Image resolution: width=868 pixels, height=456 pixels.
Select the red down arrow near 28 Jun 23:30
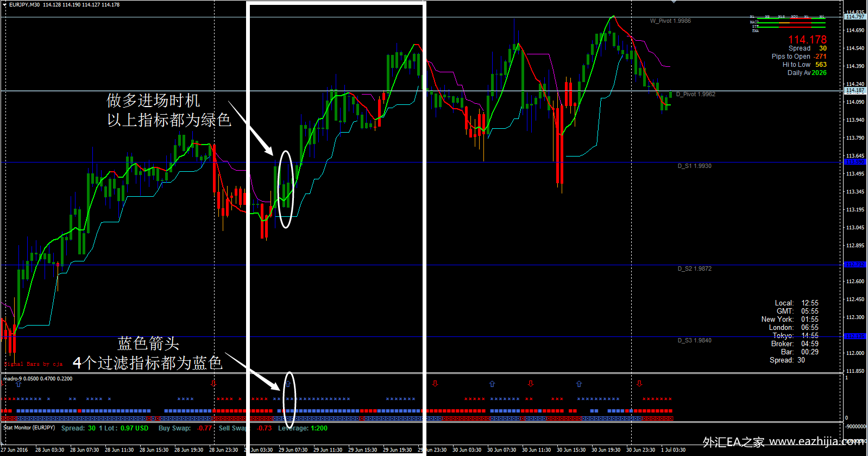coord(213,384)
